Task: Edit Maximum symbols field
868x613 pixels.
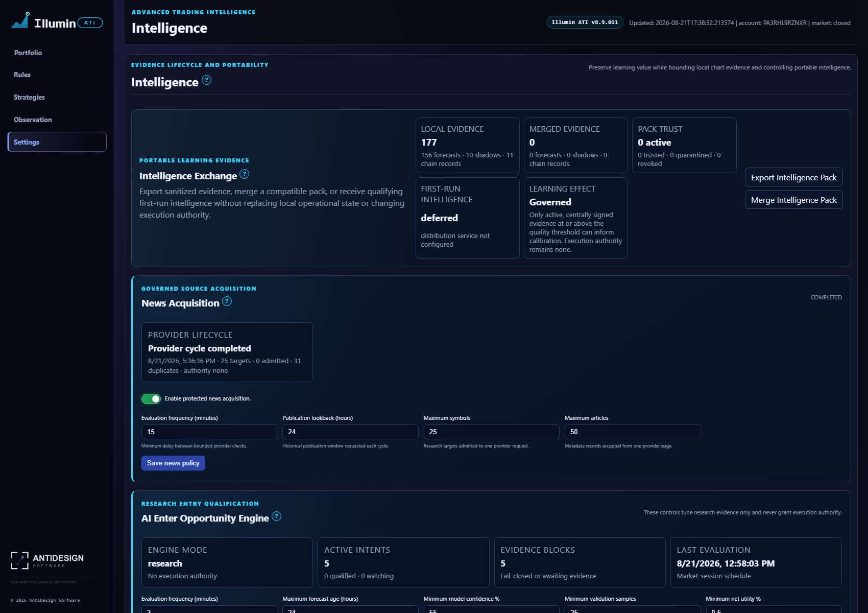Action: tap(492, 432)
